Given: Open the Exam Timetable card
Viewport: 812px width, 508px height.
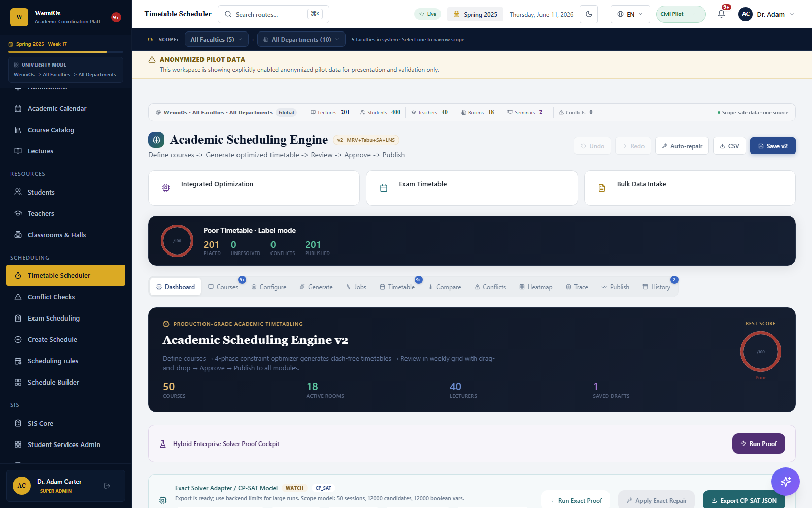Looking at the screenshot, I should click(472, 188).
